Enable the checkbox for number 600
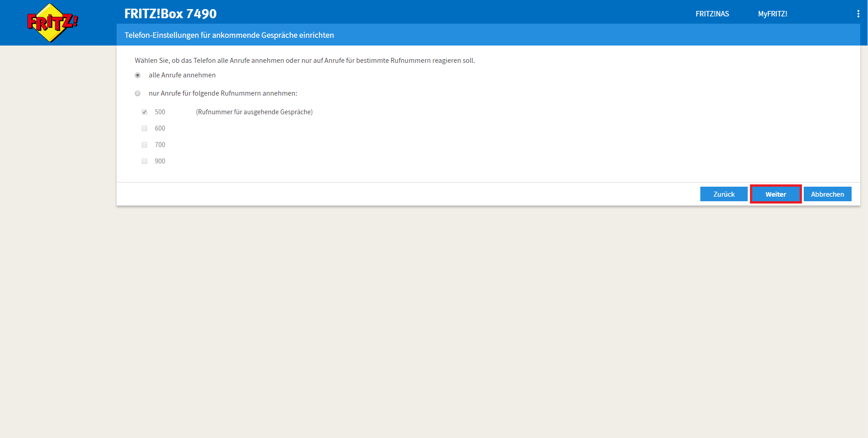This screenshot has height=438, width=868. [x=144, y=128]
